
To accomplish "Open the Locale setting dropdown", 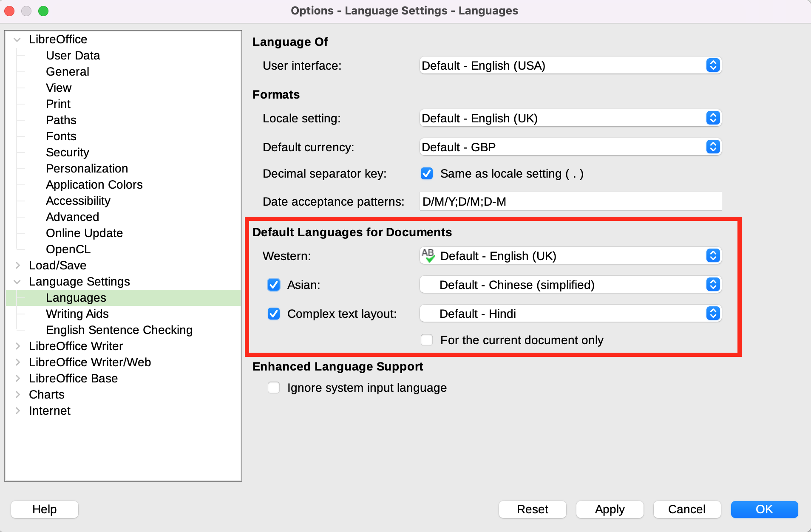I will click(570, 118).
